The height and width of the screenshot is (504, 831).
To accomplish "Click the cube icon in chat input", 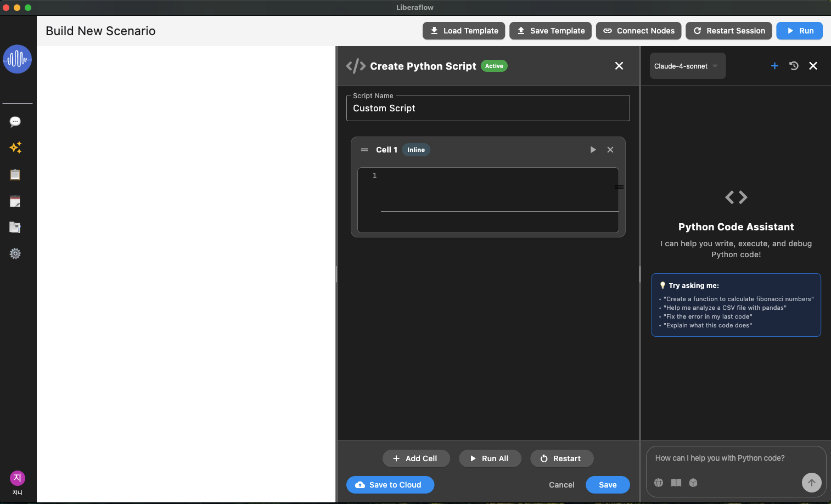I will (693, 483).
